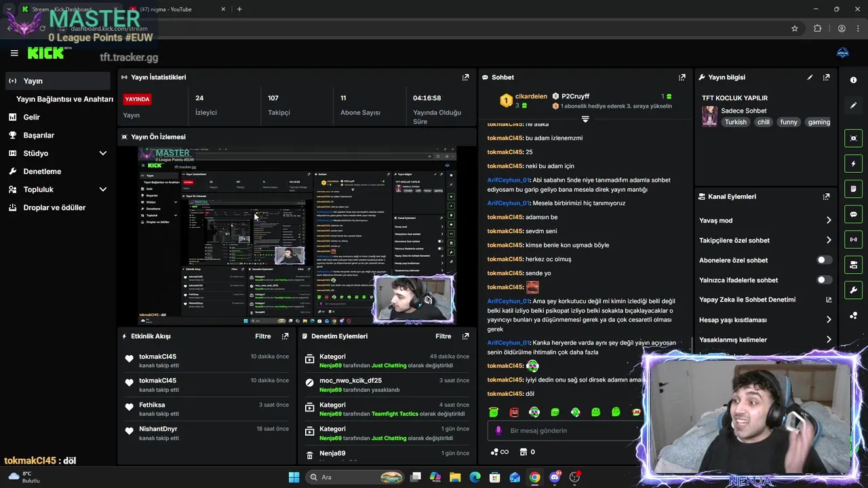Image resolution: width=868 pixels, height=488 pixels.
Task: Open Discord from the taskbar
Action: [x=555, y=477]
